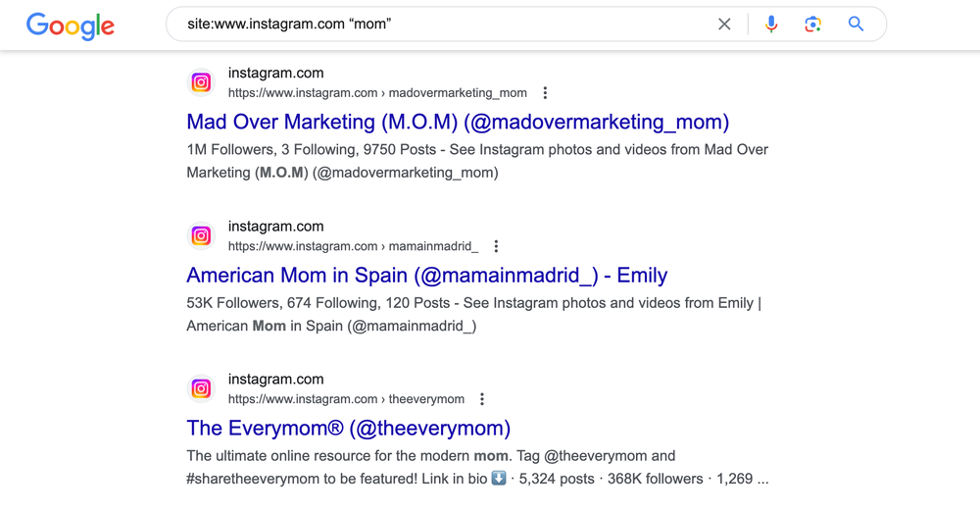Image resolution: width=980 pixels, height=512 pixels.
Task: Click the Google logo
Action: click(x=70, y=26)
